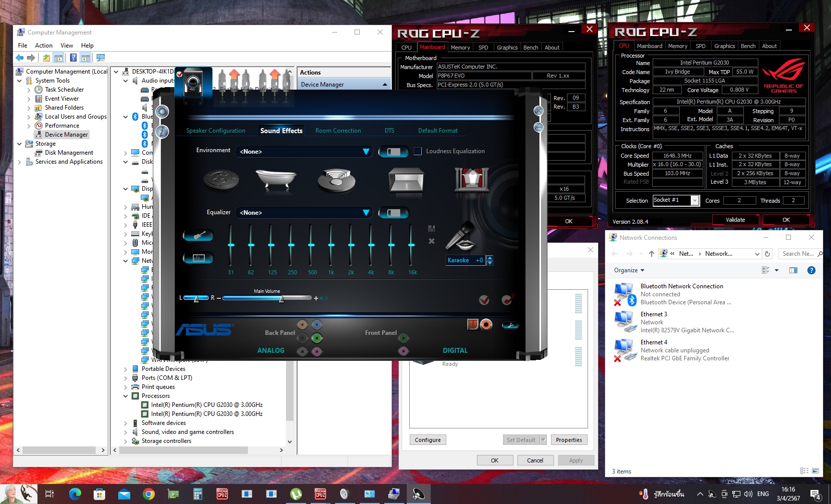Open Microsoft Edge from the taskbar

click(x=75, y=494)
